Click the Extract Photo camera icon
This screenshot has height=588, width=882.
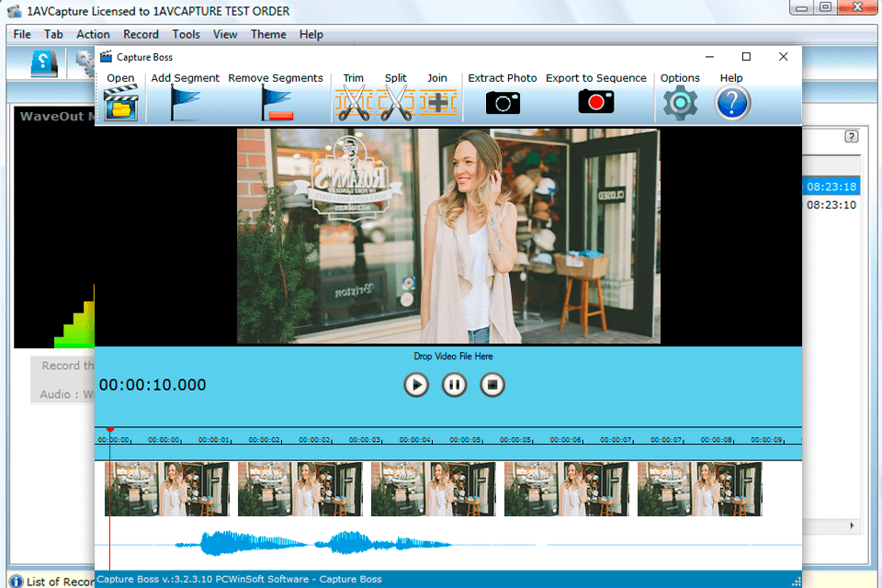[503, 102]
